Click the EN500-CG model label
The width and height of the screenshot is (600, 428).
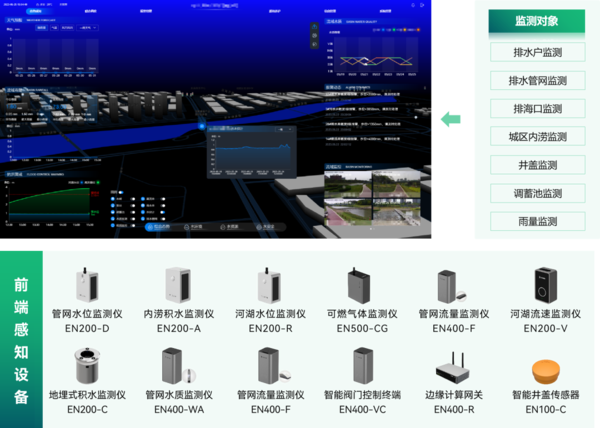362,329
